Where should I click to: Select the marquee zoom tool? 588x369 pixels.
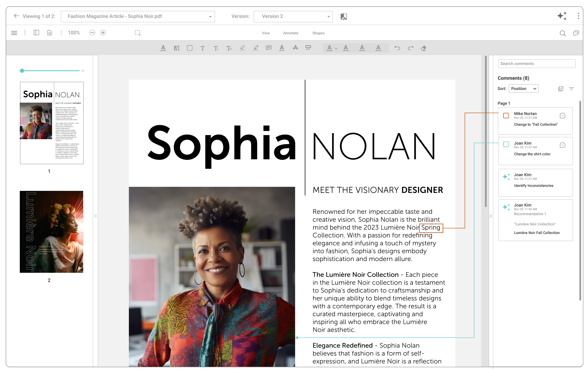pyautogui.click(x=138, y=33)
